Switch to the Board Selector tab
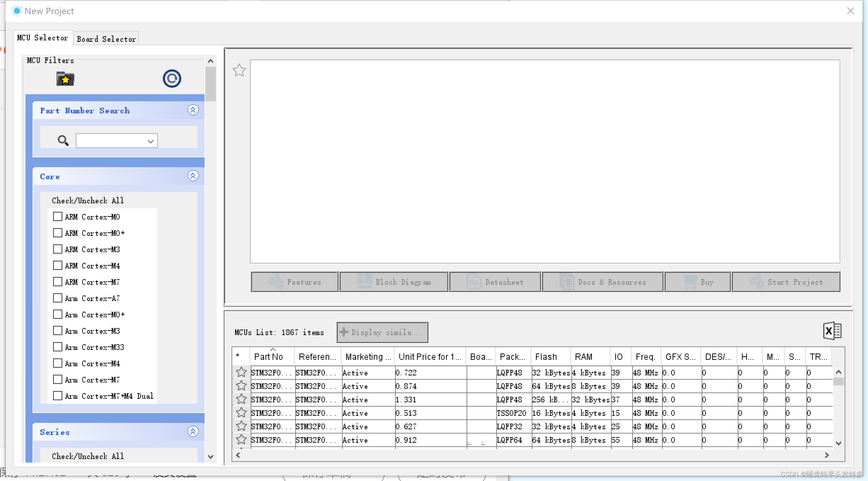This screenshot has height=481, width=868. point(106,38)
